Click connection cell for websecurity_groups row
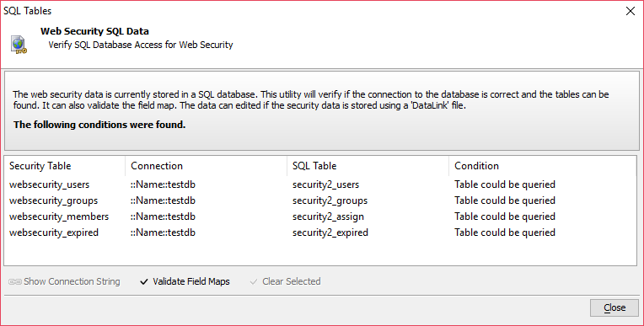This screenshot has height=326, width=644. (163, 200)
